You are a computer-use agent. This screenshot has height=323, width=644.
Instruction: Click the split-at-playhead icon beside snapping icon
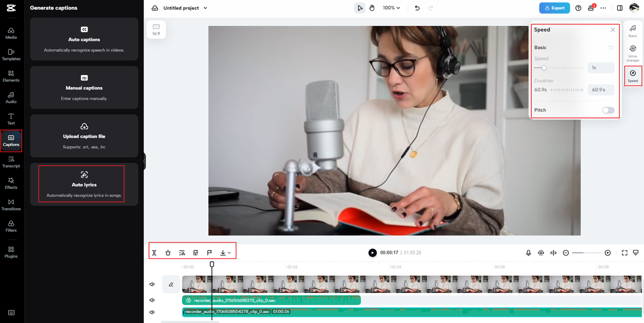click(553, 252)
